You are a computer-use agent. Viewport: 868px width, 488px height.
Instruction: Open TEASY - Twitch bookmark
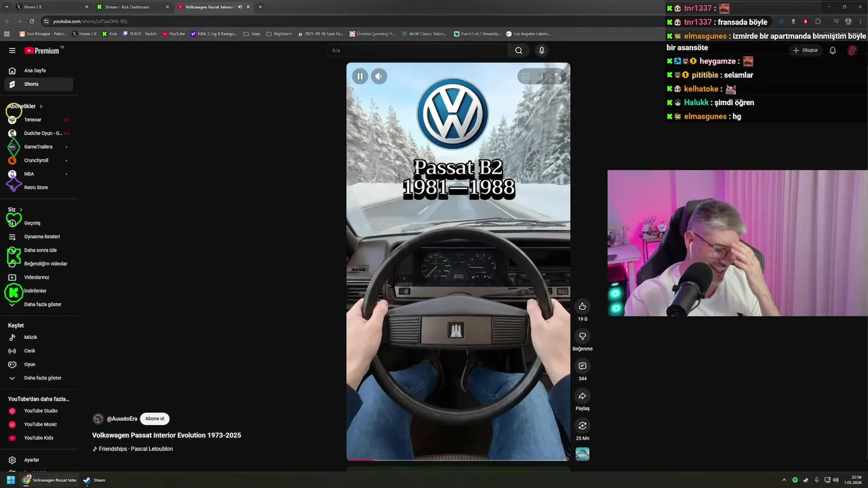140,33
